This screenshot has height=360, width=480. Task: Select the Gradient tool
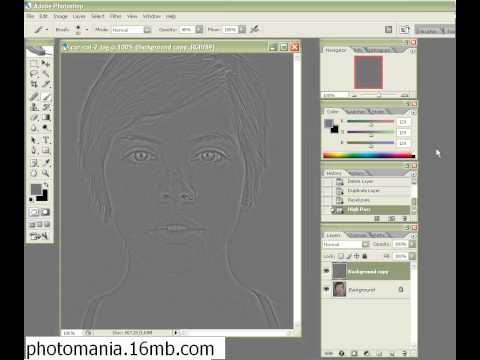click(45, 117)
